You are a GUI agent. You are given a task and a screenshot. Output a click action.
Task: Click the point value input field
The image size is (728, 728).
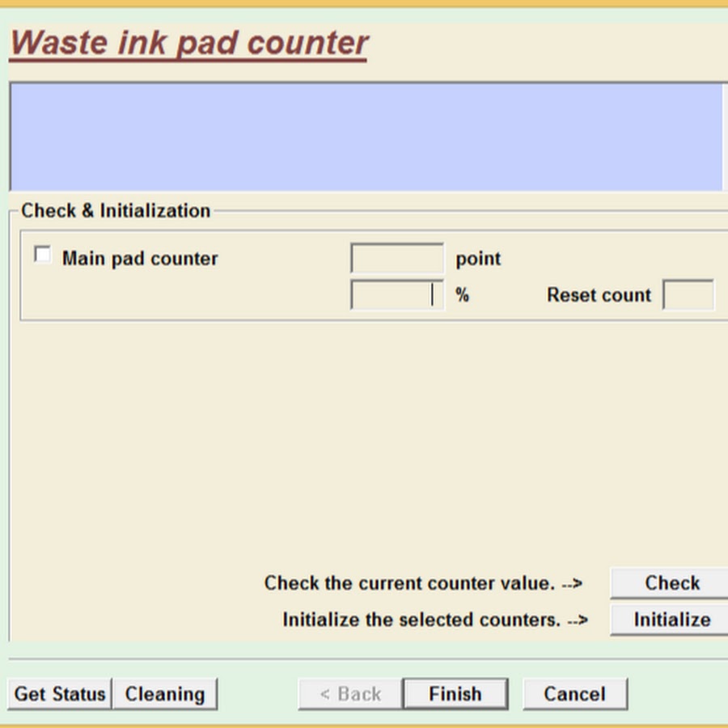(396, 259)
